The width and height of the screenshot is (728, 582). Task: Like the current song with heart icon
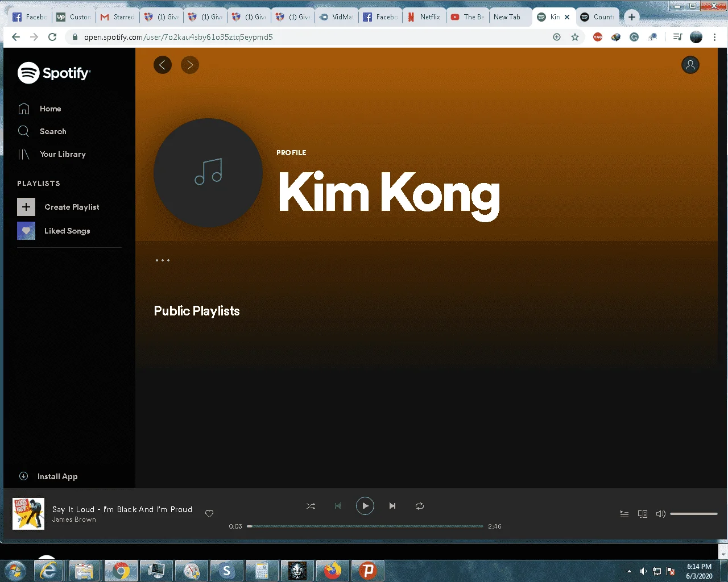coord(209,514)
